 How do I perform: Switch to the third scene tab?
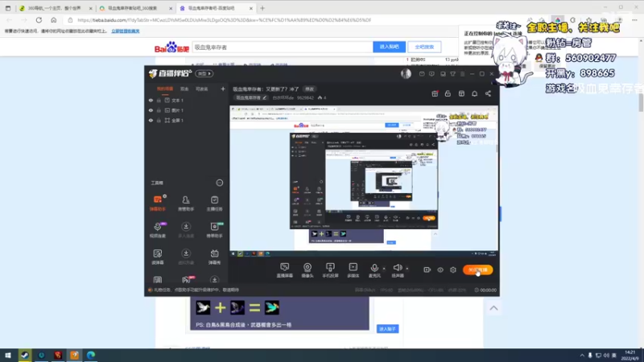pos(201,88)
